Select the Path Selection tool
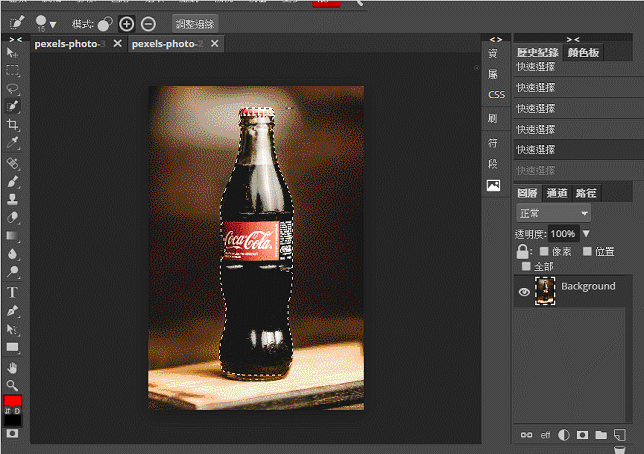Image resolution: width=644 pixels, height=454 pixels. [12, 329]
